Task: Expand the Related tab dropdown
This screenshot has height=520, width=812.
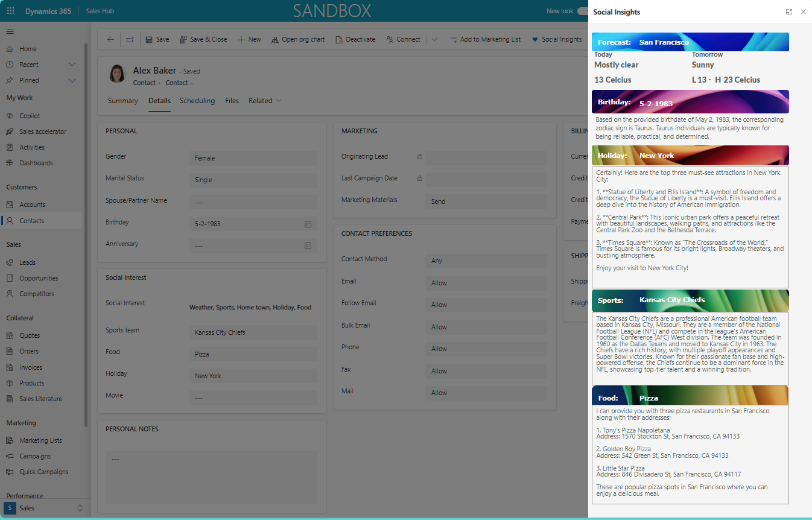Action: [x=265, y=101]
